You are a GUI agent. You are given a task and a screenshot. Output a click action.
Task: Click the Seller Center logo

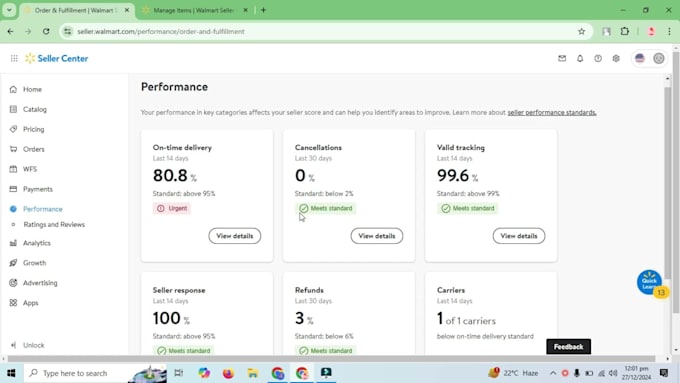tap(56, 58)
